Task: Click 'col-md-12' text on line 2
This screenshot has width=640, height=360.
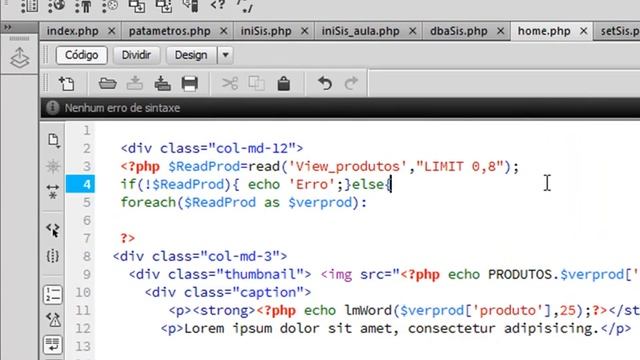Action: pos(251,148)
